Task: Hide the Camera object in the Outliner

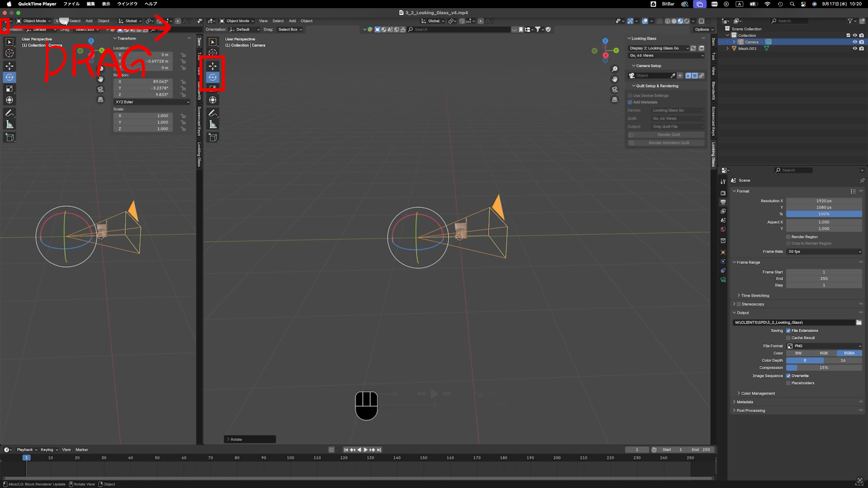Action: coord(854,42)
